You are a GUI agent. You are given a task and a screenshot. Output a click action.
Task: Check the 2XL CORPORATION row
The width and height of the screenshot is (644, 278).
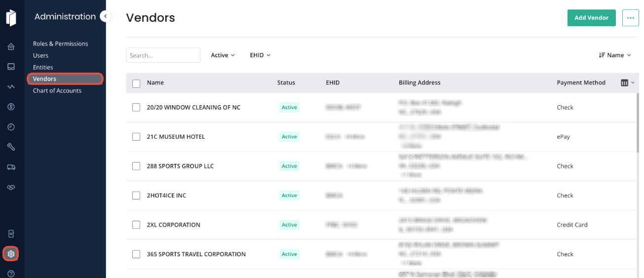point(136,225)
